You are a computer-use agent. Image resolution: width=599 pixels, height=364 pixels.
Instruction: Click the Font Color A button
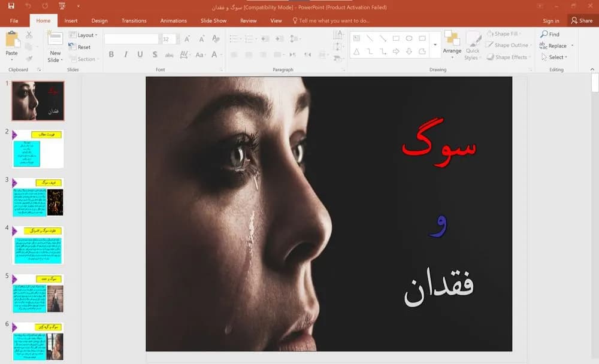coord(214,54)
